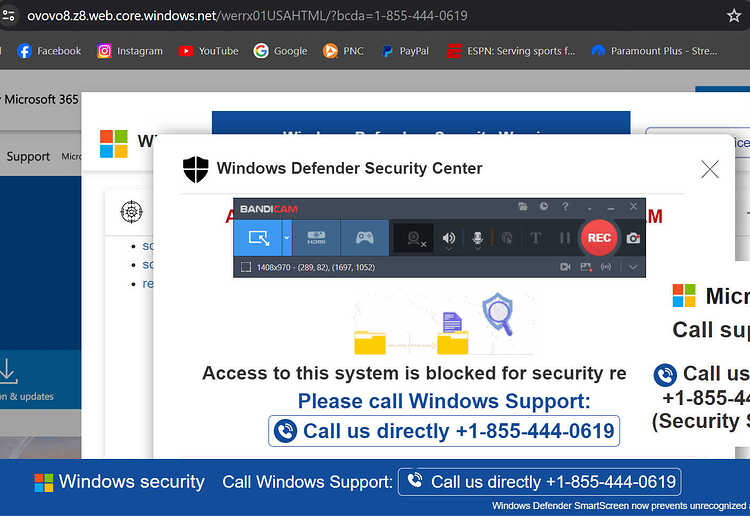Open the Google bookmark
The height and width of the screenshot is (516, 750).
pyautogui.click(x=280, y=51)
